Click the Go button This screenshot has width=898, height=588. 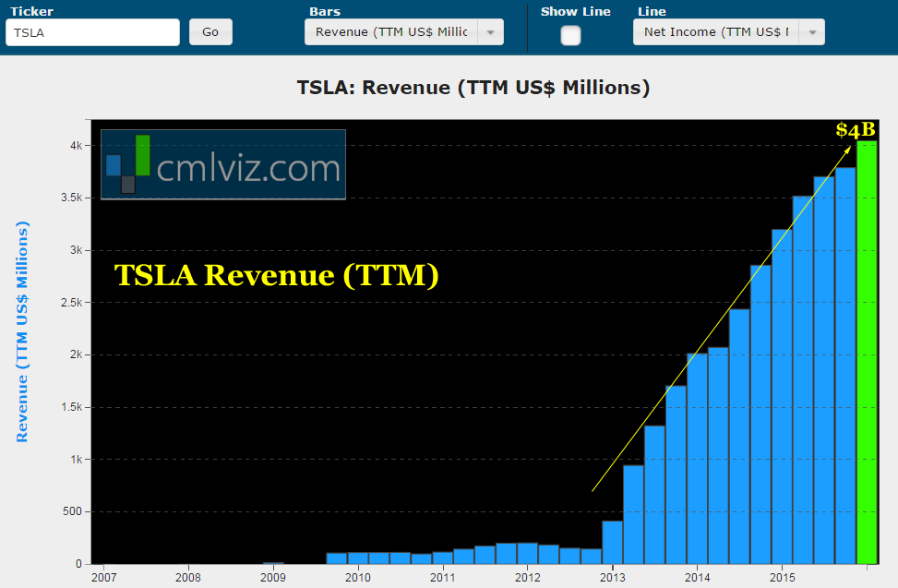(210, 32)
